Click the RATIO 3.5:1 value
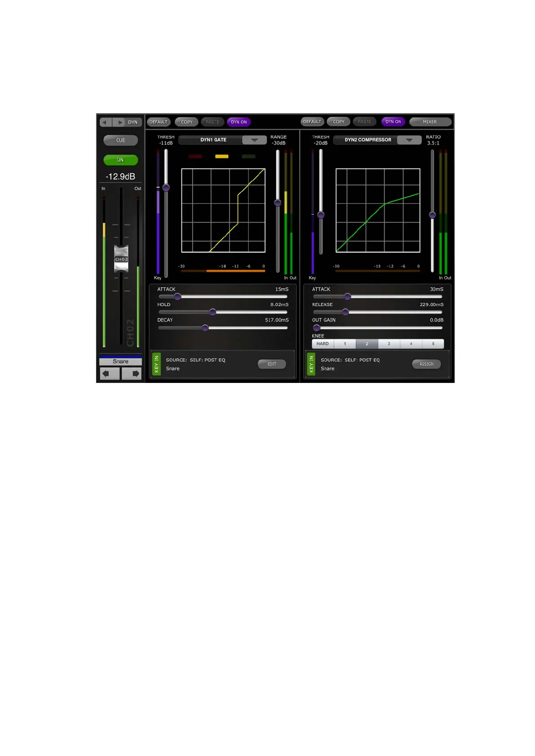The width and height of the screenshot is (535, 756). [433, 143]
